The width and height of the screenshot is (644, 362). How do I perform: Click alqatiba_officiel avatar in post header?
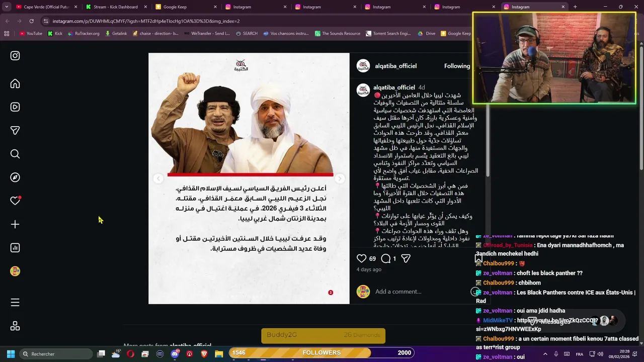click(x=363, y=66)
